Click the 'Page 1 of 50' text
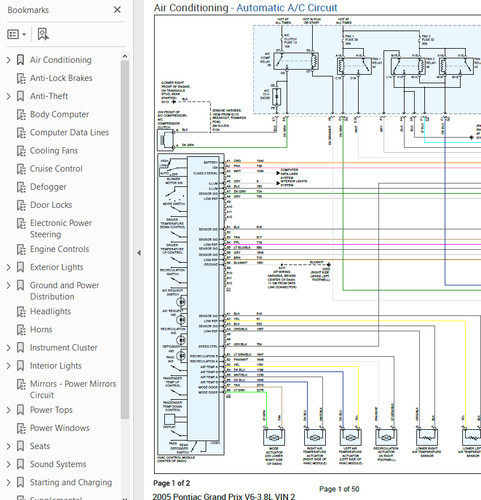 (339, 489)
